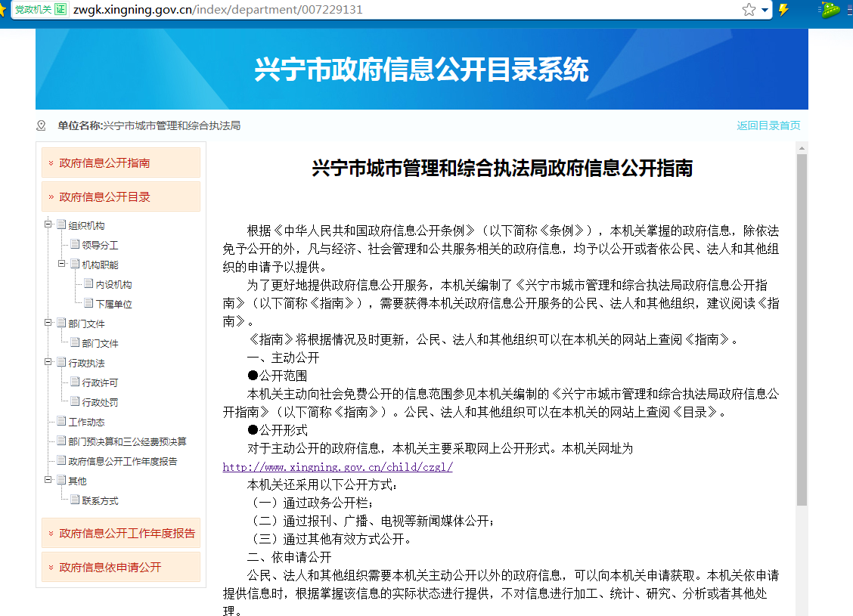This screenshot has height=616, width=853.
Task: Click the location pin icon beside 单位名称
Action: 41,125
